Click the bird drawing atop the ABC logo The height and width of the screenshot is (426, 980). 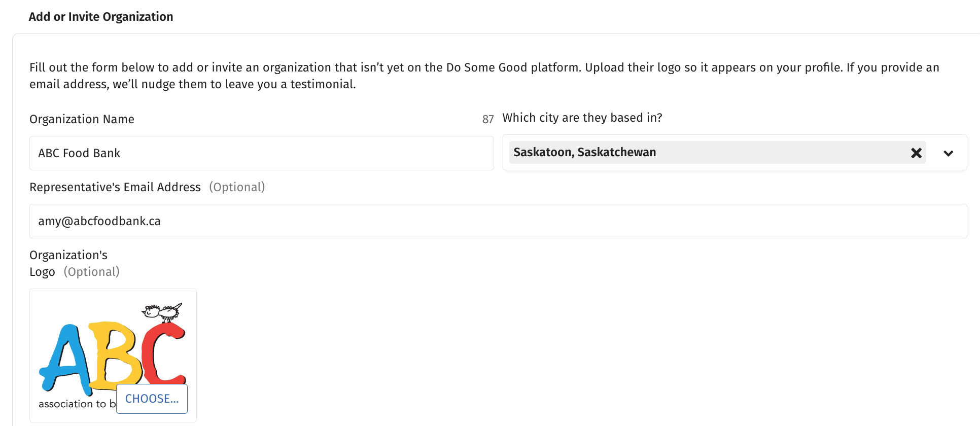pos(162,312)
